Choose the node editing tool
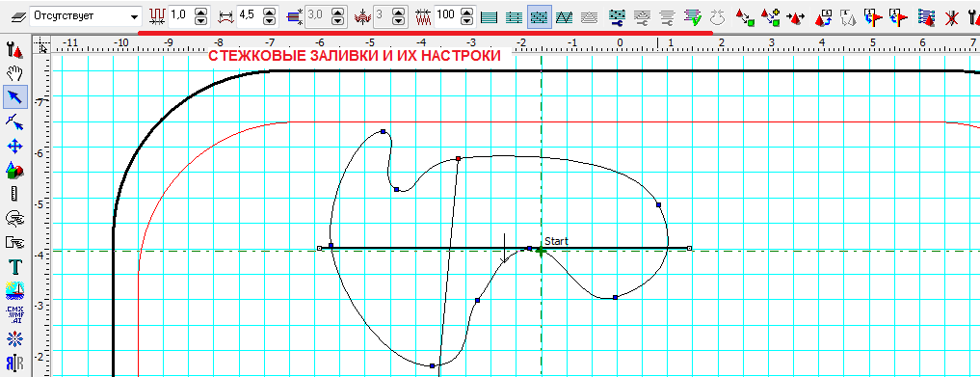This screenshot has width=980, height=377. (14, 121)
